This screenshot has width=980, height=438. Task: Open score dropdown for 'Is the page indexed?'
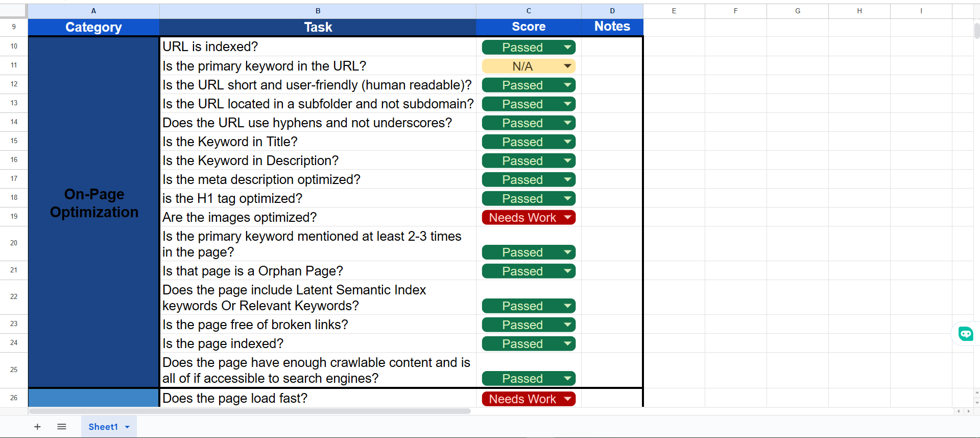[567, 344]
